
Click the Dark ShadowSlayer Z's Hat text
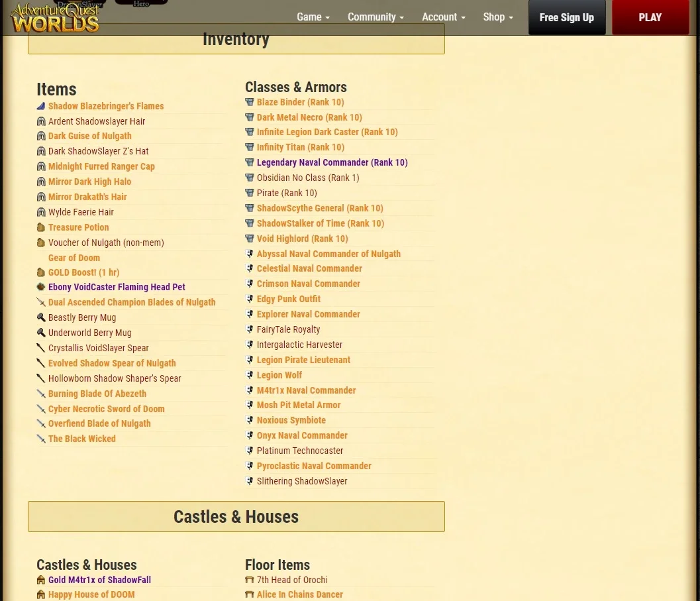[98, 151]
